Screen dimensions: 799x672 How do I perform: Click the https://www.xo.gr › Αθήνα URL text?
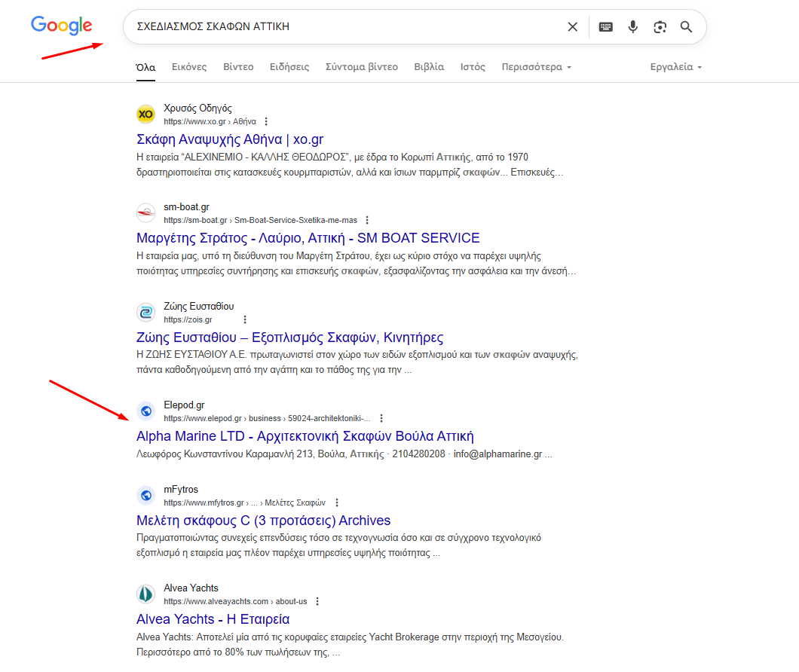click(210, 121)
